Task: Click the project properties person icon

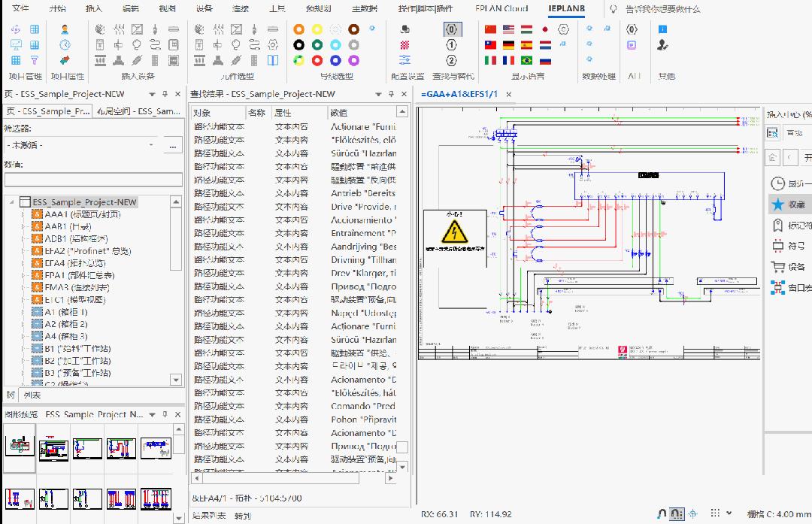Action: pyautogui.click(x=65, y=29)
